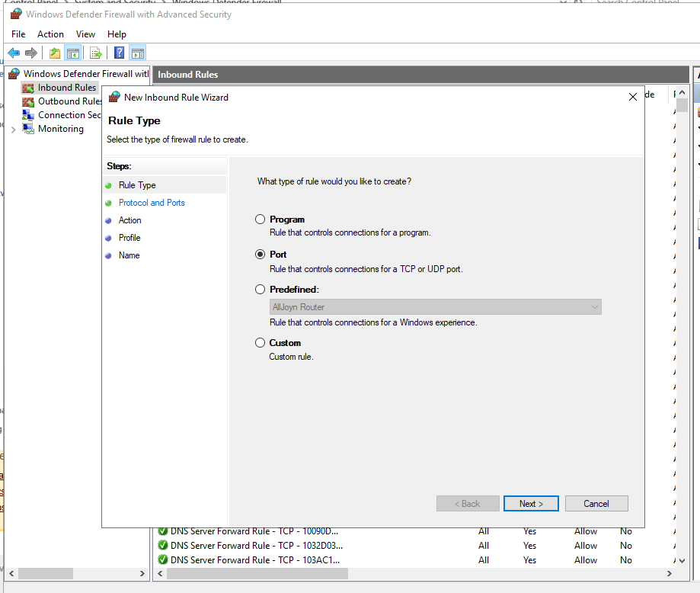This screenshot has width=700, height=593.
Task: Toggle the Show/Hide Action Pane toolbar icon
Action: [138, 53]
